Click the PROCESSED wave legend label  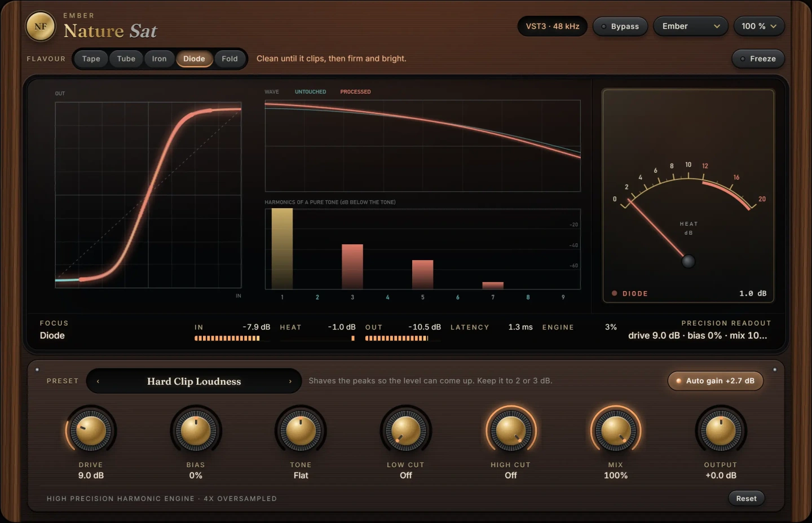355,92
